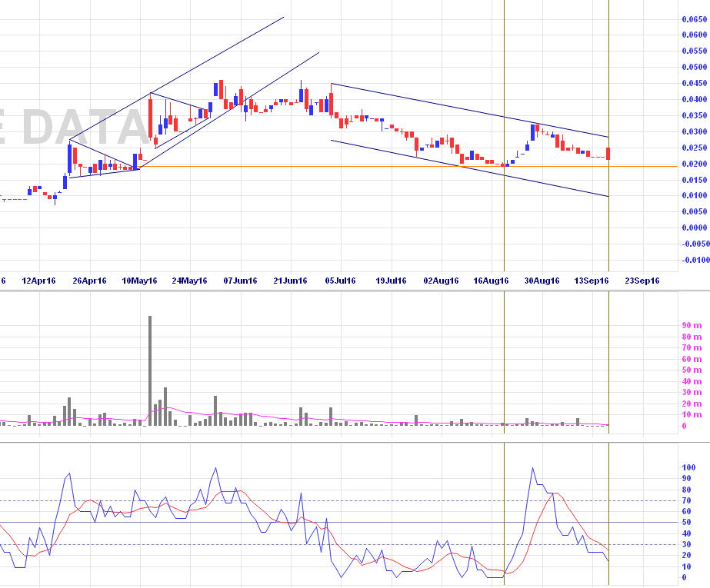Select the 0.0600 price axis value
This screenshot has height=588, width=710.
[x=694, y=35]
